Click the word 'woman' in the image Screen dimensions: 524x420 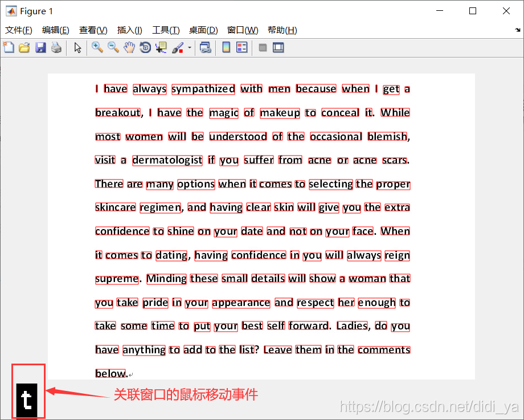tap(367, 279)
